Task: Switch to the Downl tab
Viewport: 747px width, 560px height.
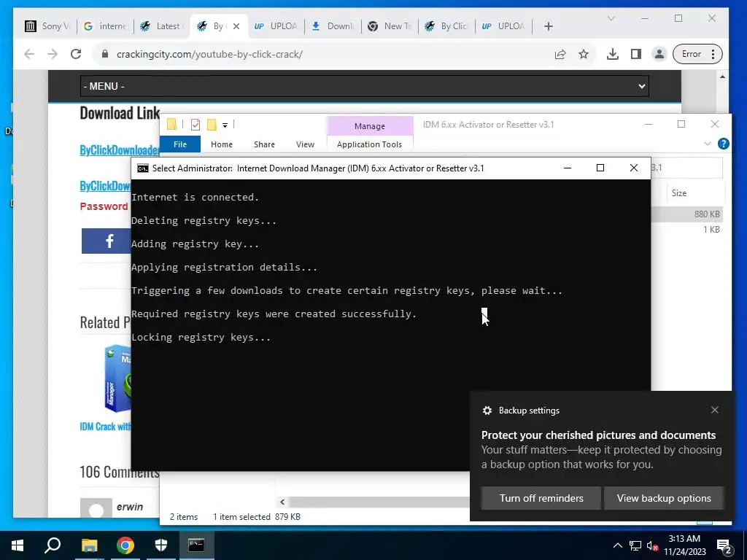Action: pos(333,26)
